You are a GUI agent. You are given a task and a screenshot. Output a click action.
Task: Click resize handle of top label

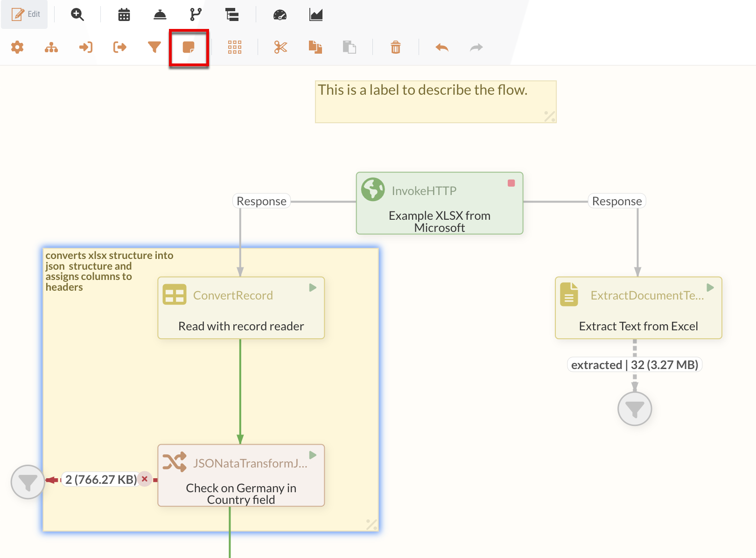click(550, 116)
